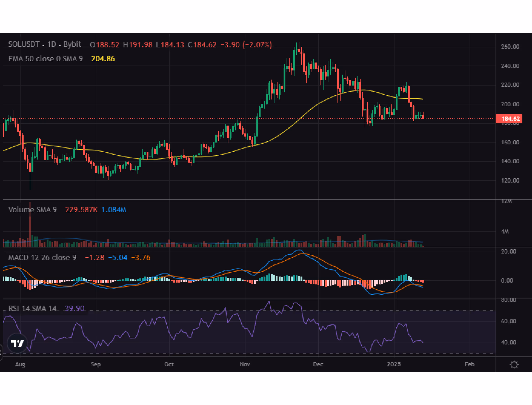The height and width of the screenshot is (405, 532).
Task: Select the 1D interval label
Action: pyautogui.click(x=52, y=44)
